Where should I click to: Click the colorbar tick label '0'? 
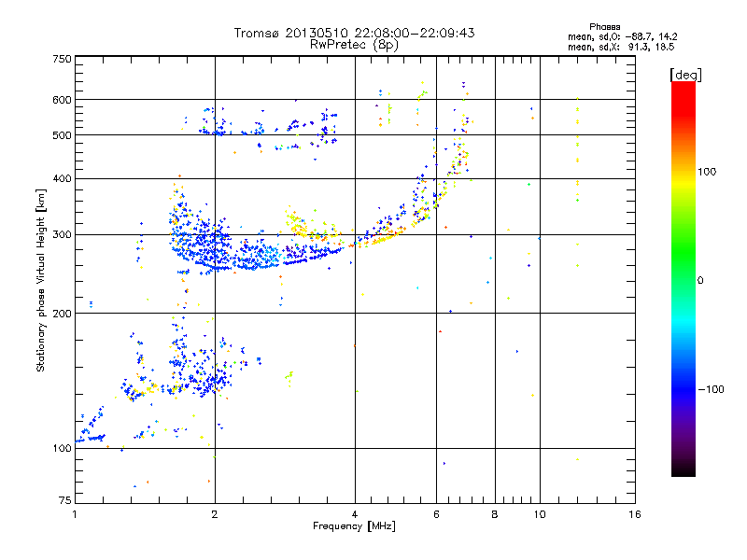pos(700,281)
